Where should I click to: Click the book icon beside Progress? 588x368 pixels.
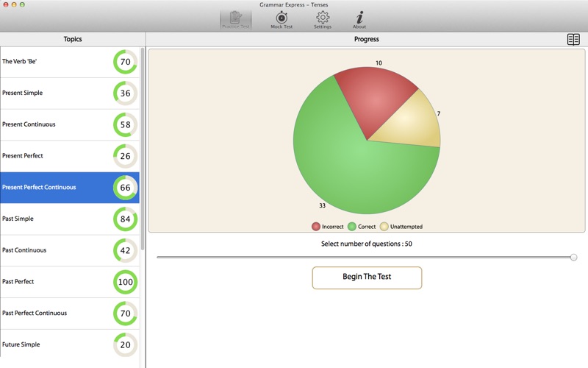coord(573,40)
